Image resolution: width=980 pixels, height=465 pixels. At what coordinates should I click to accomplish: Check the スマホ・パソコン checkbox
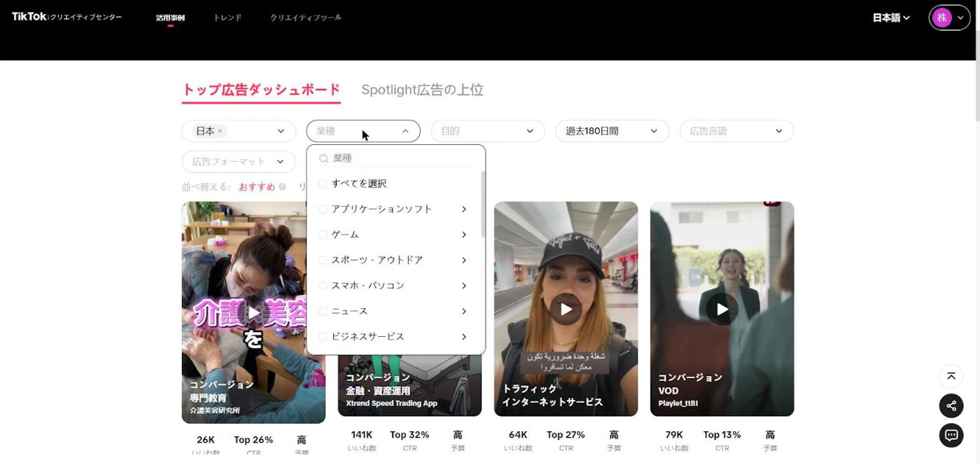click(323, 286)
